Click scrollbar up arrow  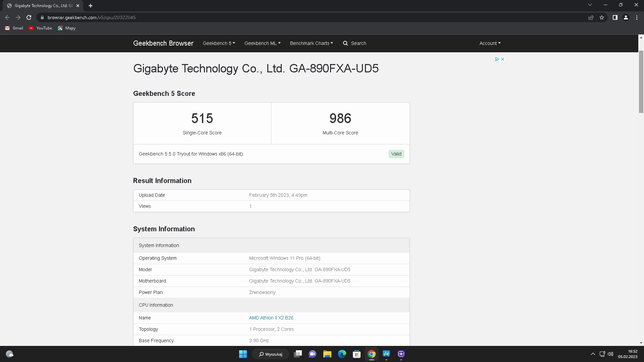pyautogui.click(x=641, y=37)
